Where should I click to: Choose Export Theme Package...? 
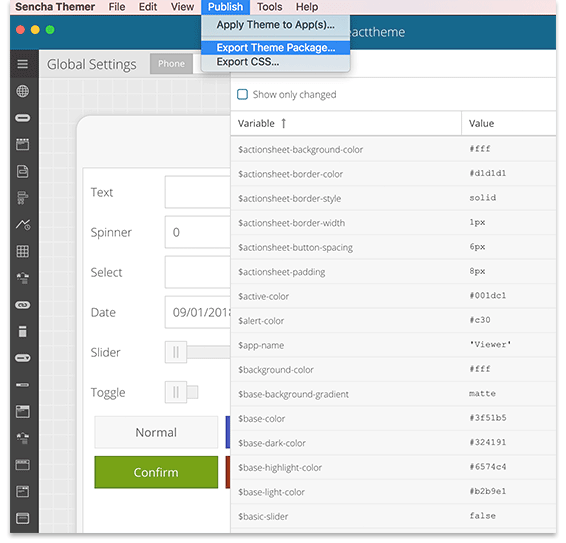coord(275,48)
